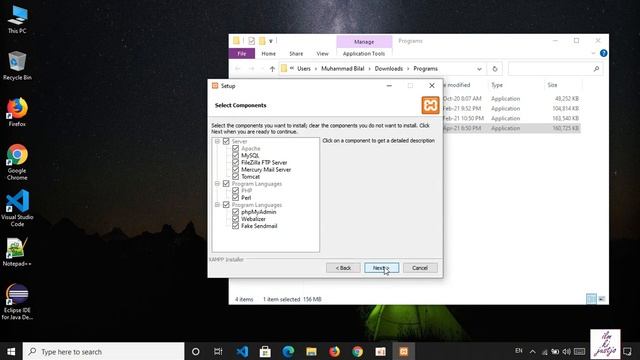Uncheck FileZilla FTP Server component
Image resolution: width=640 pixels, height=360 pixels.
click(236, 162)
